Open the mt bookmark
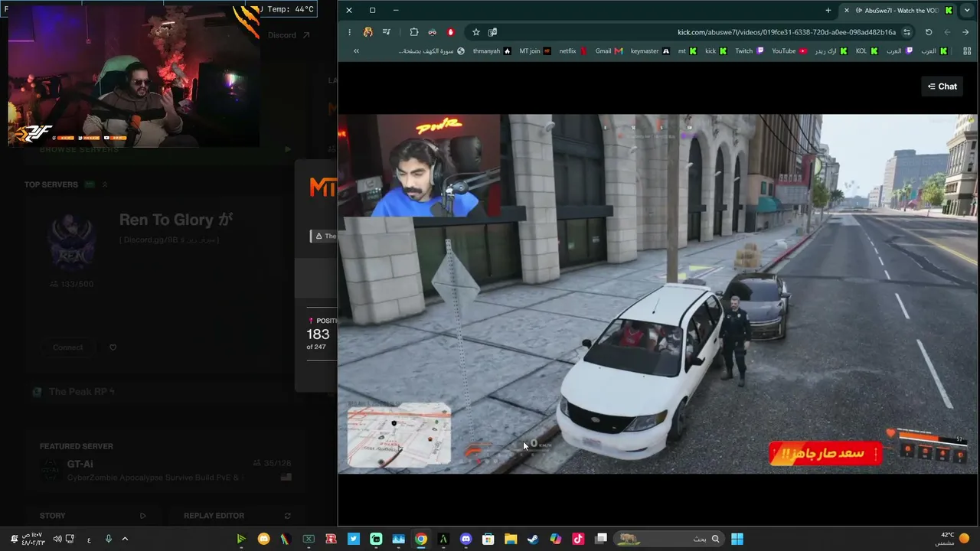Image resolution: width=980 pixels, height=551 pixels. click(x=687, y=51)
